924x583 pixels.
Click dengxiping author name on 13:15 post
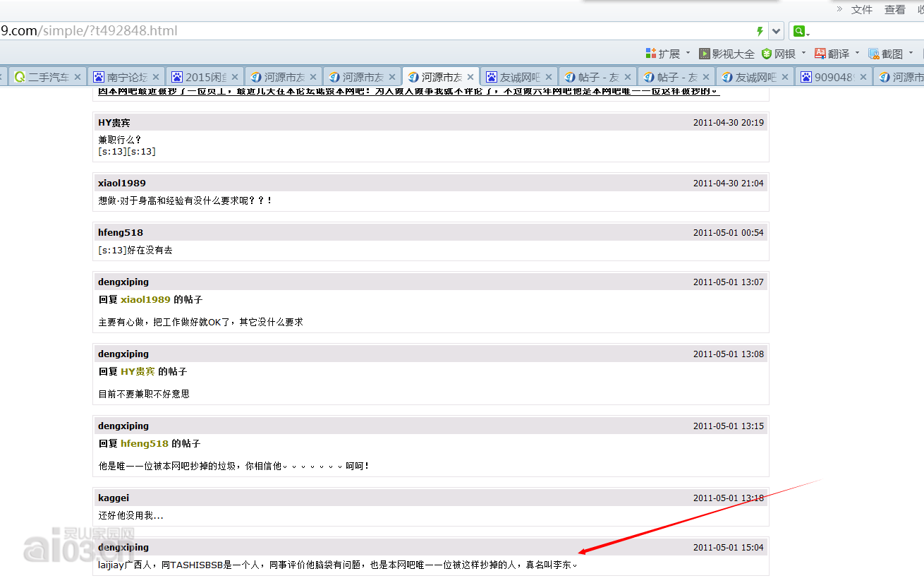pyautogui.click(x=123, y=426)
